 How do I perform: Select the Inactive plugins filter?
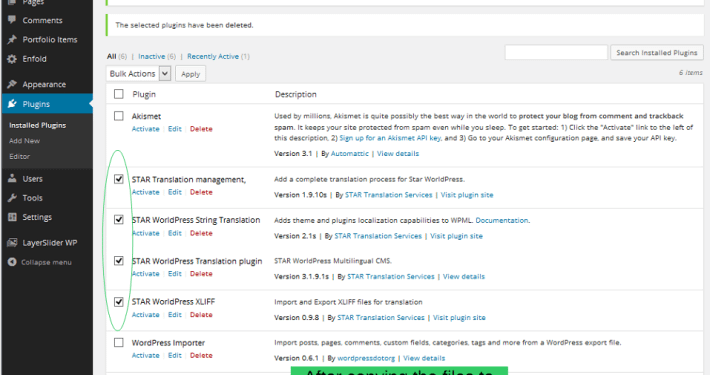(x=152, y=56)
